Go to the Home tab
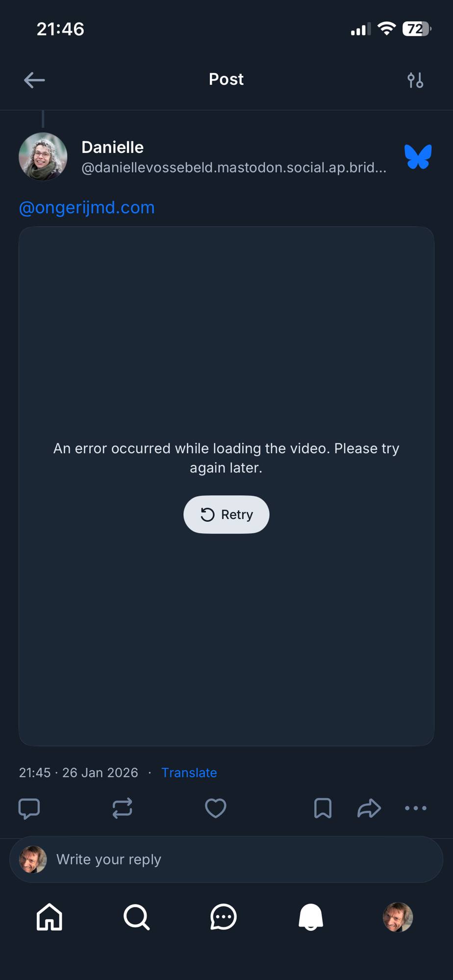Viewport: 453px width, 980px height. [x=50, y=917]
